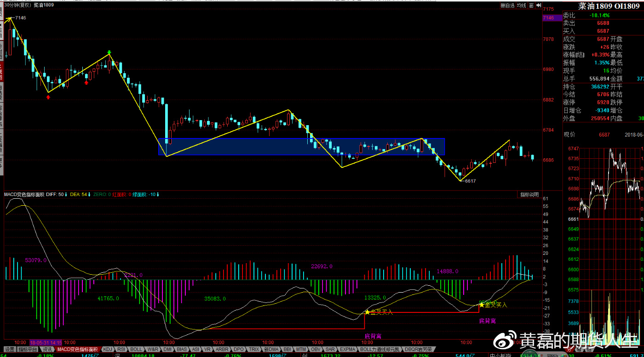Click the 删自选 button above the chart
This screenshot has width=644, height=357.
tap(507, 6)
